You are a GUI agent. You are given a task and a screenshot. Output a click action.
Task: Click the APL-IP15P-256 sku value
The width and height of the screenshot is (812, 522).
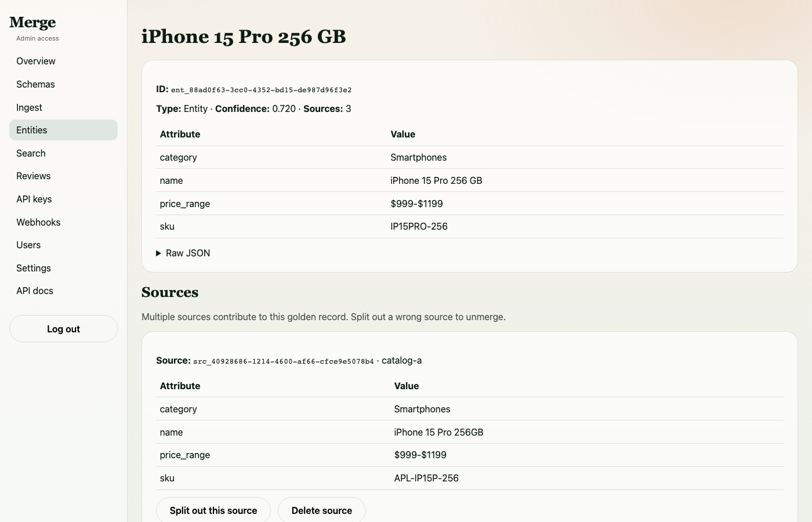pos(426,478)
